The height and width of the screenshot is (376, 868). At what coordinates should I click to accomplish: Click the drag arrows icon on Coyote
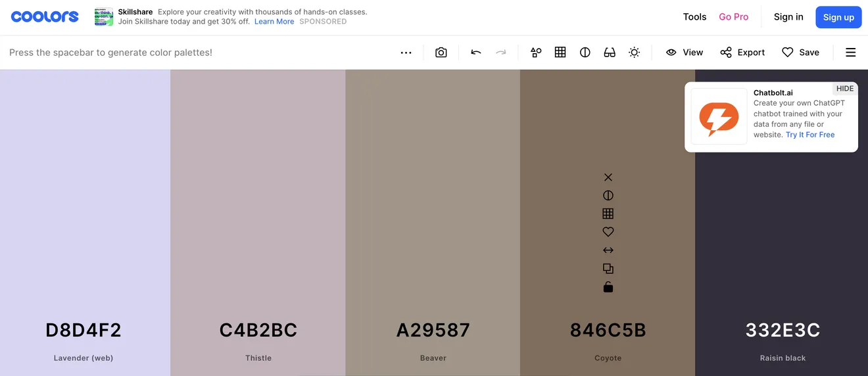[608, 250]
